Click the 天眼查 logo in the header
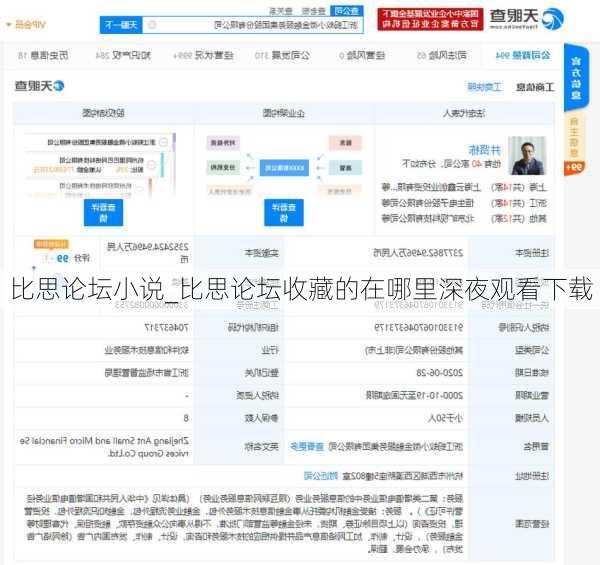 (x=527, y=18)
